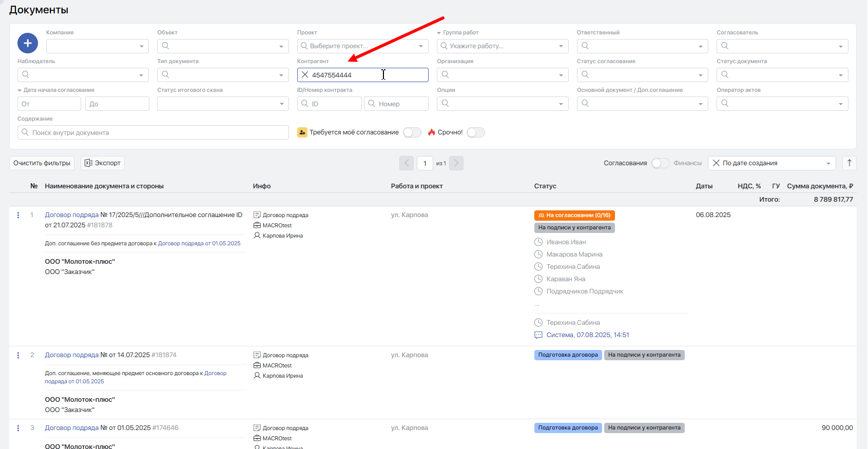Toggle Требуется моё согласование switch

(412, 132)
